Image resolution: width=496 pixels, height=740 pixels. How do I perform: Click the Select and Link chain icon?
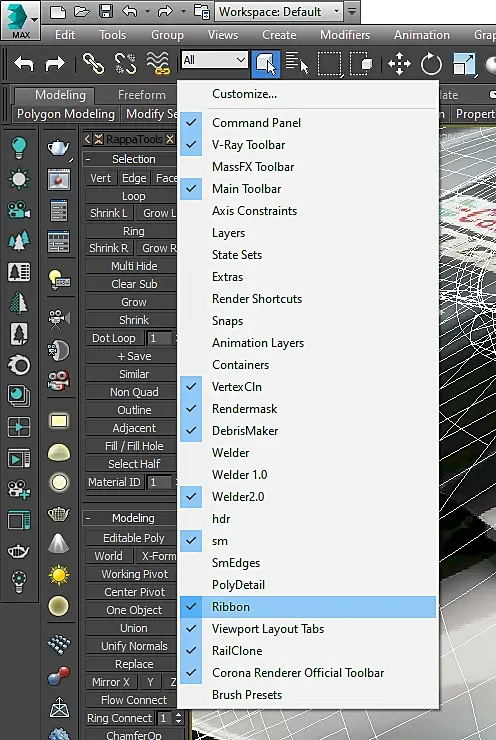[x=93, y=64]
